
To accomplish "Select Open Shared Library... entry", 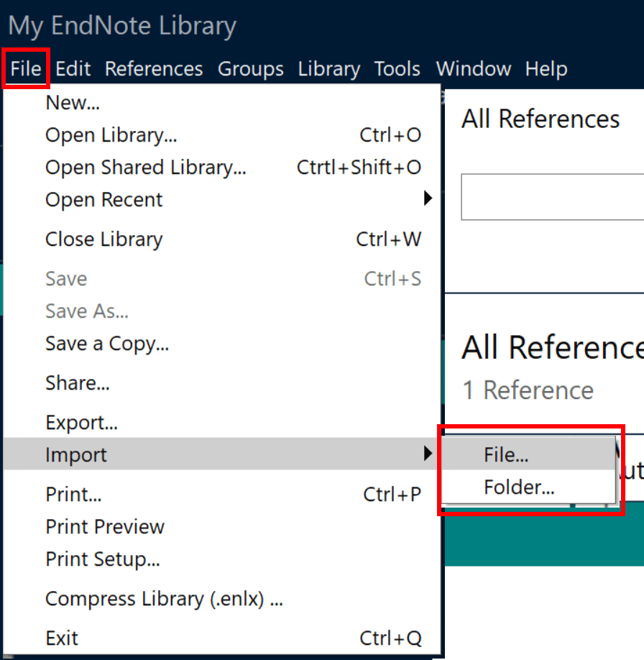I will [x=146, y=168].
